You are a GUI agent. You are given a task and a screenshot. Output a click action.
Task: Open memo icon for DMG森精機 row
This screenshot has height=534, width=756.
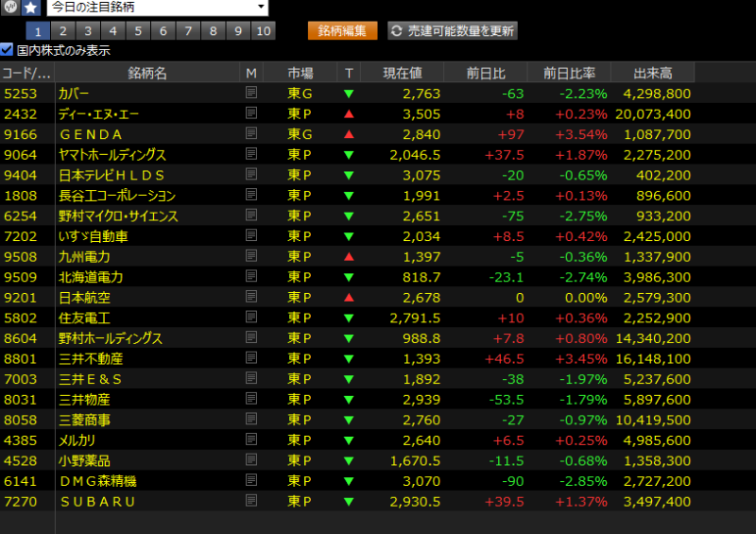point(251,480)
